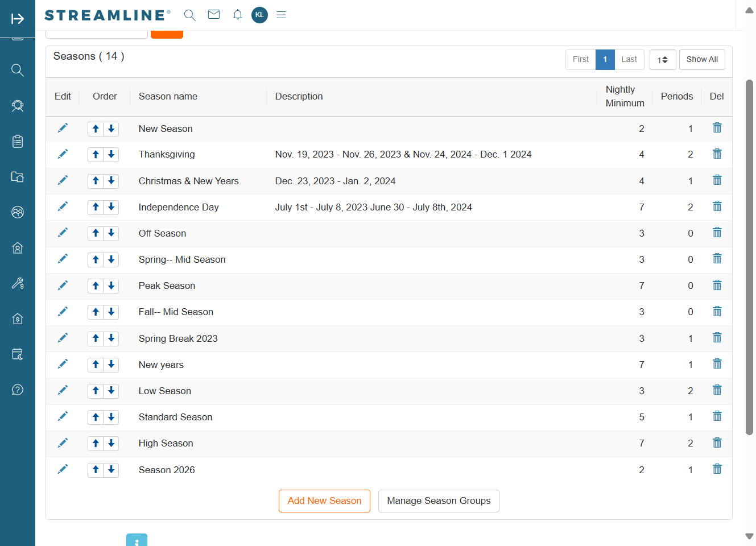756x546 pixels.
Task: Open the sidebar search magnifier icon
Action: [18, 70]
